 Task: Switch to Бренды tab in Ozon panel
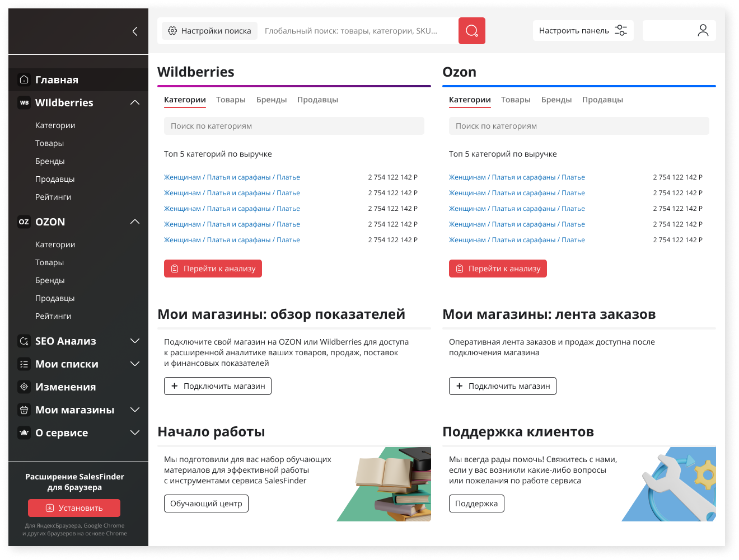[556, 100]
